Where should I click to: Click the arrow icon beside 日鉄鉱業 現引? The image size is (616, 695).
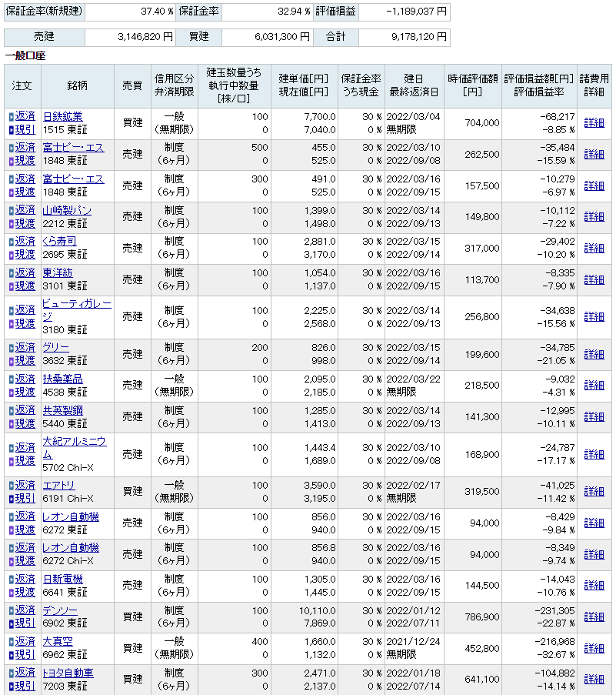click(x=11, y=129)
